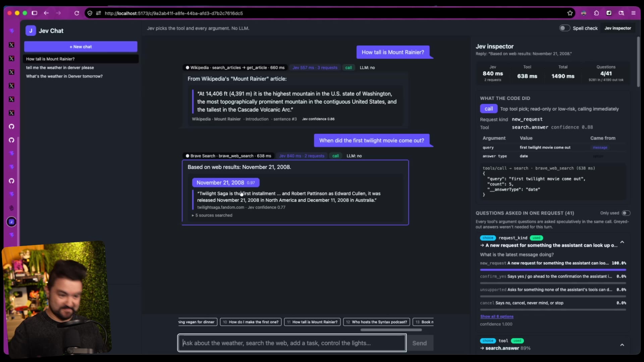The width and height of the screenshot is (644, 362).
Task: Click the suggestion chips horizontal scrollbar
Action: click(391, 330)
